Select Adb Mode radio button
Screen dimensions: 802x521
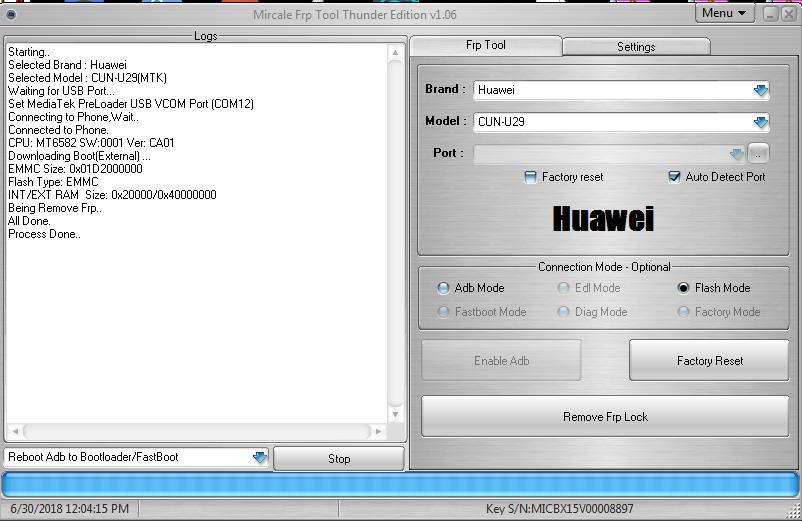(443, 288)
